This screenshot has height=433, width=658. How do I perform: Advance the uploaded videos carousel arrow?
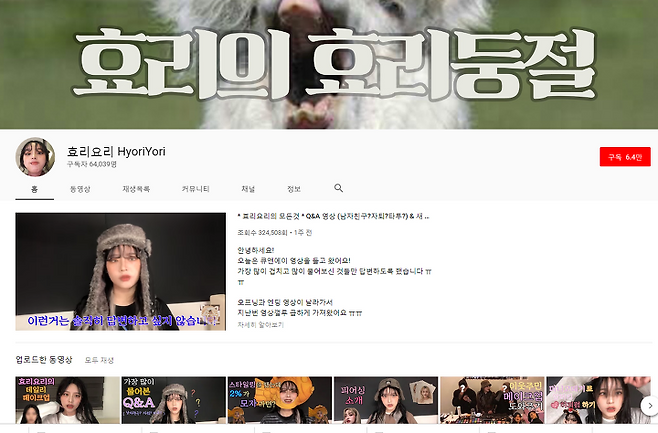coord(650,405)
